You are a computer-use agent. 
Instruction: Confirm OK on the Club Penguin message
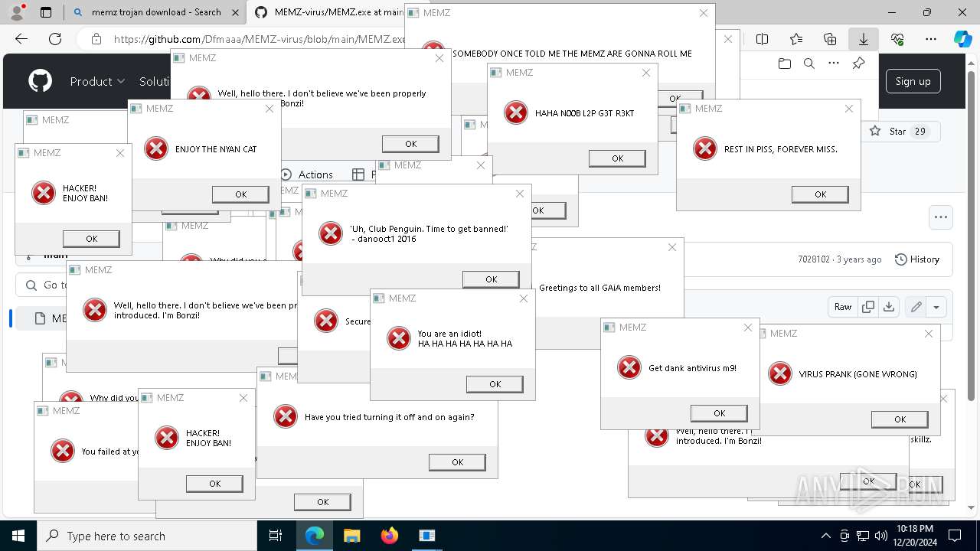(491, 279)
